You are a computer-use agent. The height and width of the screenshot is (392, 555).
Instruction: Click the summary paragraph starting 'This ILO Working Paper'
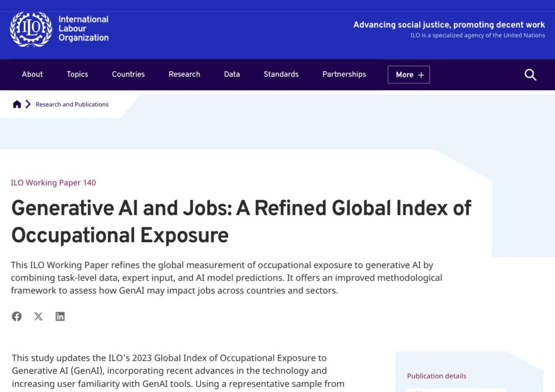click(x=227, y=278)
